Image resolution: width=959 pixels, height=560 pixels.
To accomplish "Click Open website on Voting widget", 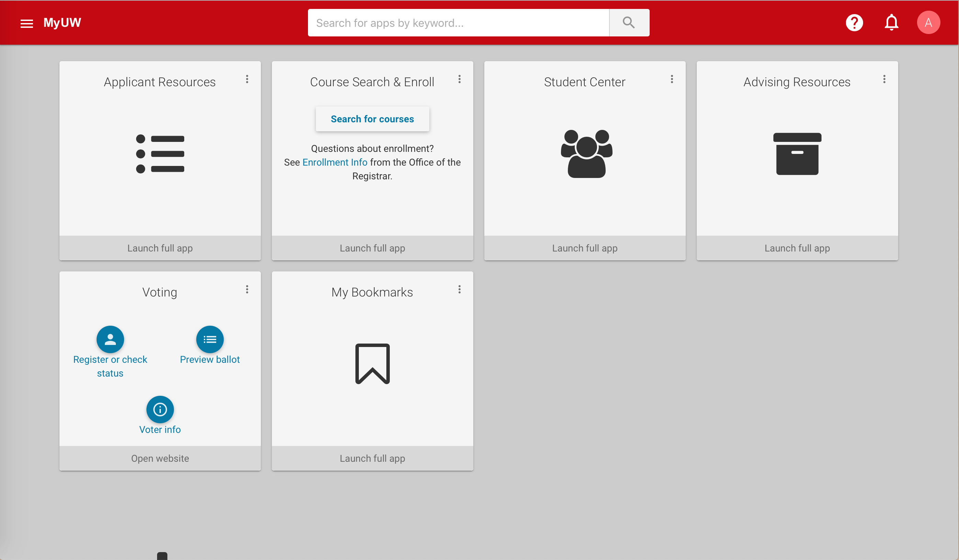I will click(160, 458).
